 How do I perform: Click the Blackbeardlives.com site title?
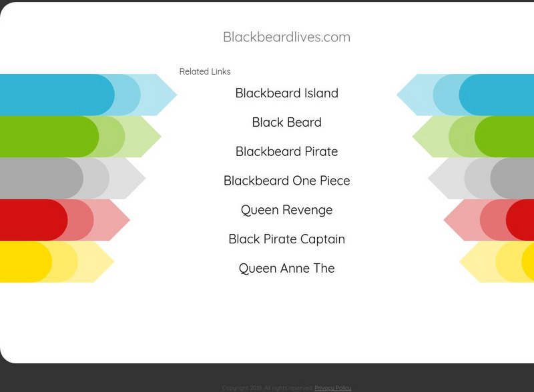point(286,37)
